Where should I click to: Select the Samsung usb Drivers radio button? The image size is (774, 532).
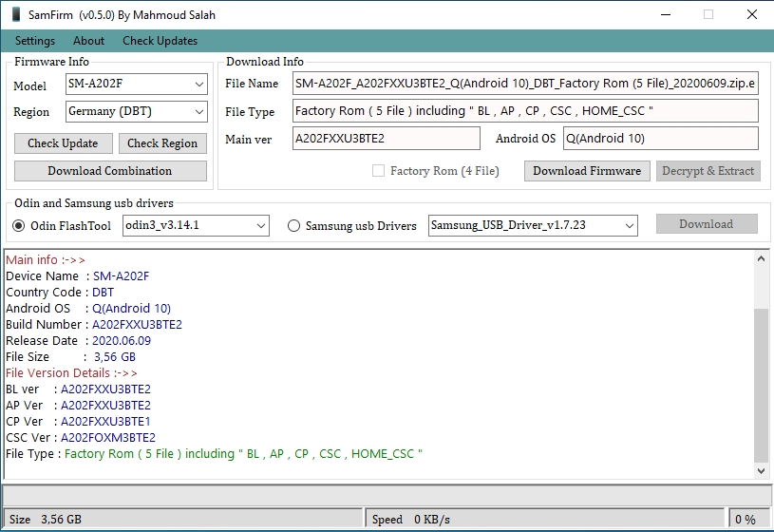[293, 225]
